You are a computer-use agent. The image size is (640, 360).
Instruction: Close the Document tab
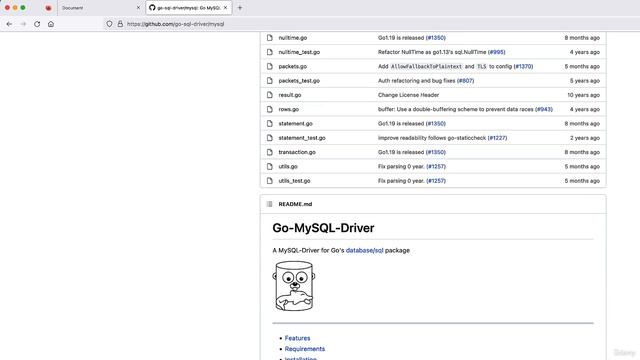click(x=138, y=8)
